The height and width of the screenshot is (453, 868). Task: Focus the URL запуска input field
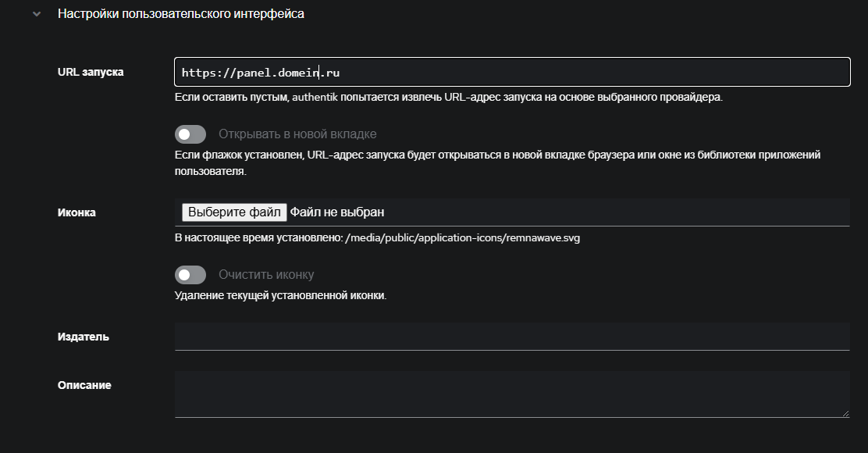(514, 72)
